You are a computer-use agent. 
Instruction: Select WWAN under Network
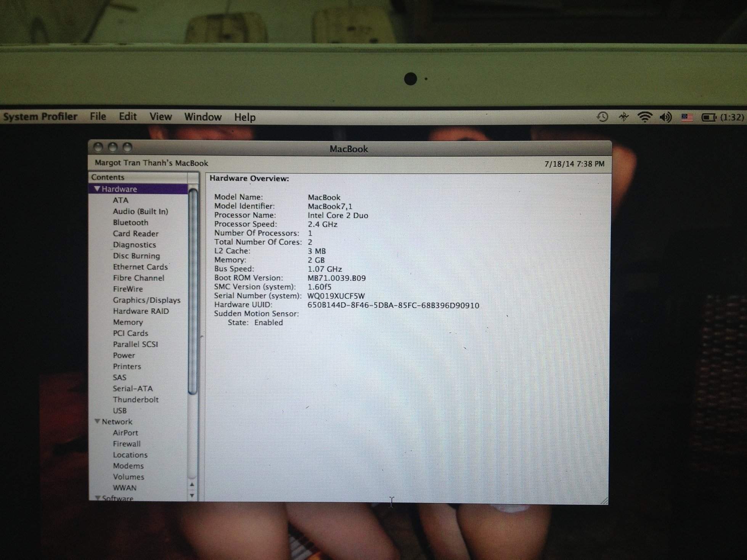124,488
